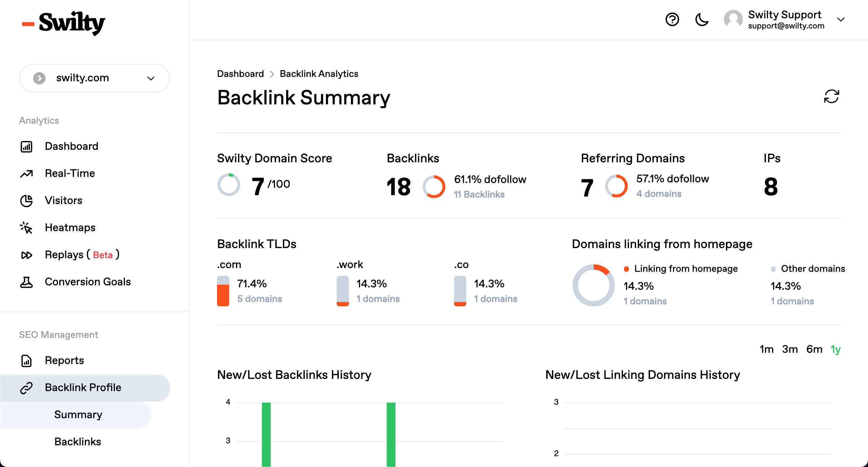Click the .work TLD percentage bar
Image resolution: width=868 pixels, height=467 pixels.
(x=343, y=291)
